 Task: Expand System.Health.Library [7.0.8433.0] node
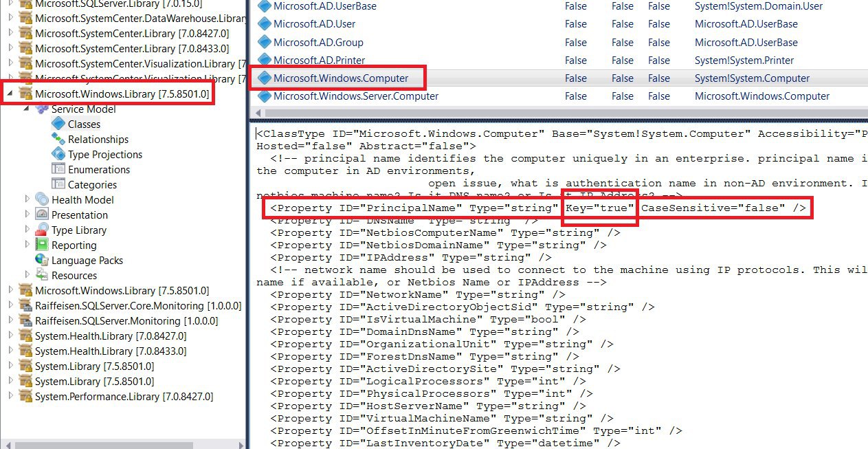(10, 351)
